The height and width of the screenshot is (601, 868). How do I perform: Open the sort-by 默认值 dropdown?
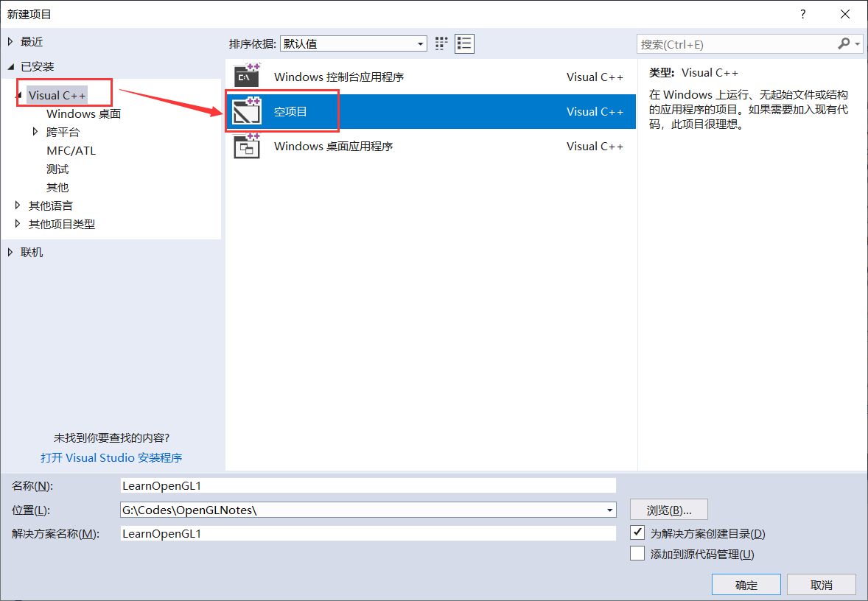point(353,43)
